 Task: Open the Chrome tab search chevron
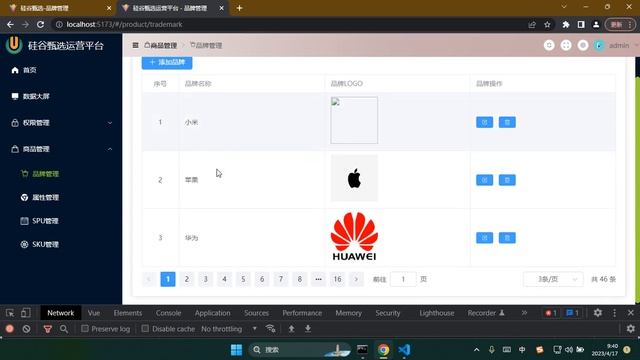pyautogui.click(x=564, y=7)
